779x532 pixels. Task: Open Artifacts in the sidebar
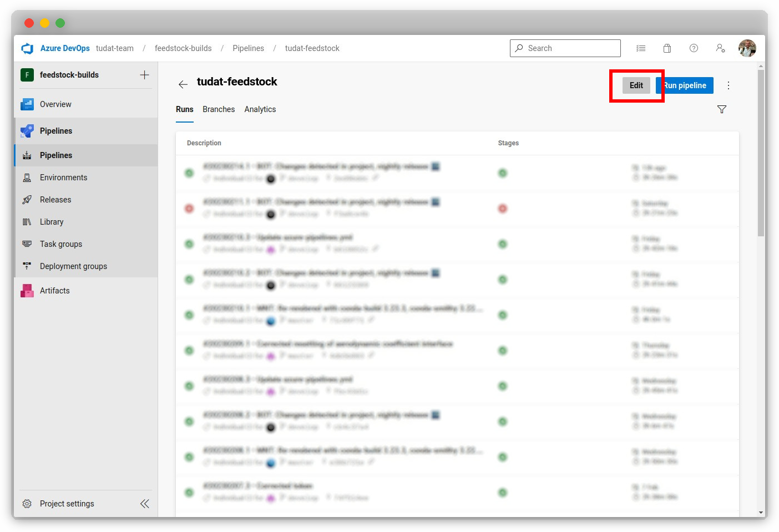click(x=85, y=291)
